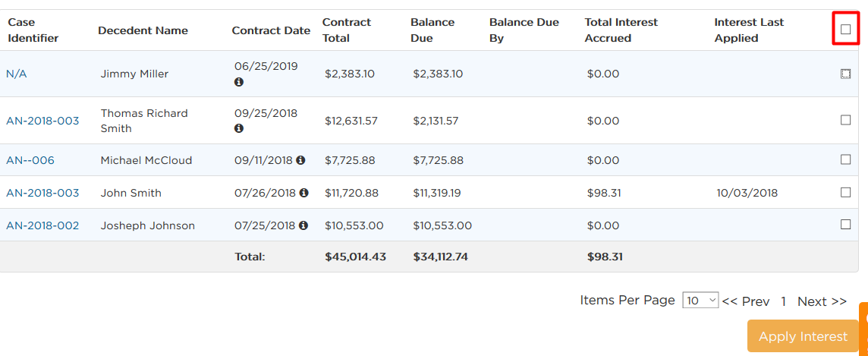Open John Smith's AN-2018-003 case link
Viewport: 868px width, 356px height.
point(42,193)
